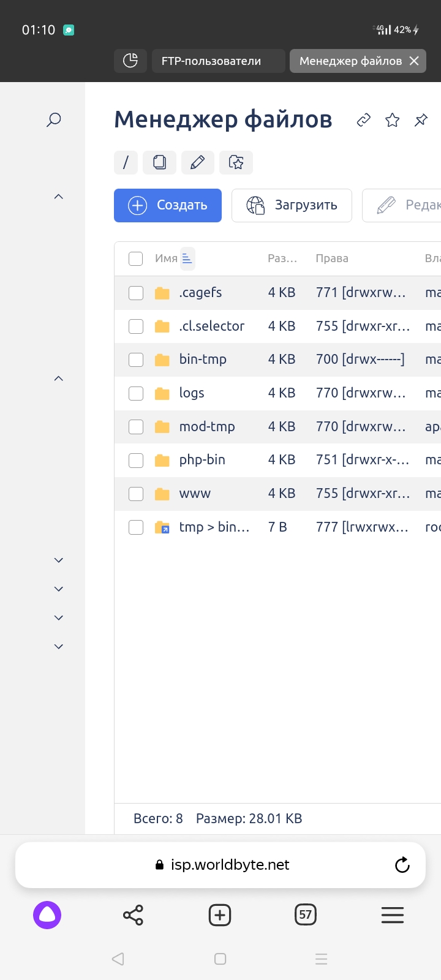Check the box next to www folder

136,494
